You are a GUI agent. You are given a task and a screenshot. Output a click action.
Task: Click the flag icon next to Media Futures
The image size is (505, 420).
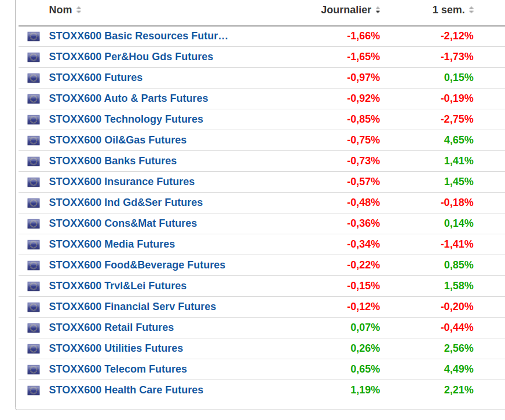click(x=34, y=245)
